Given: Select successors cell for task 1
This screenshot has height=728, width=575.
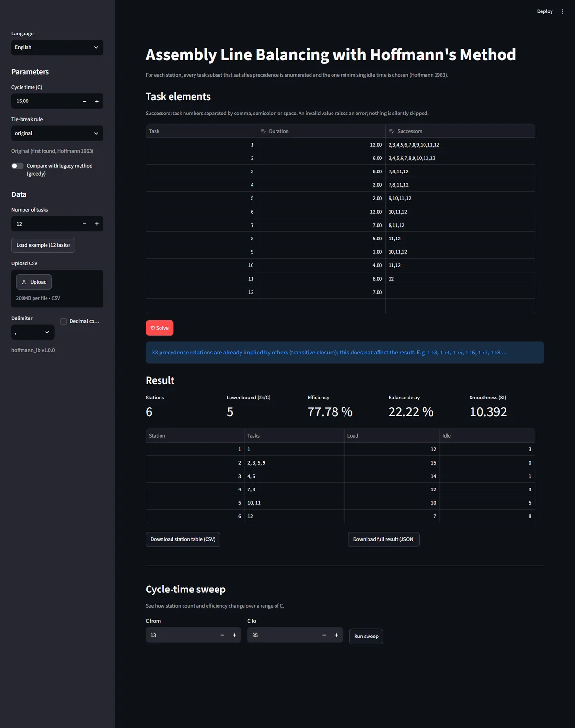Looking at the screenshot, I should pyautogui.click(x=460, y=145).
